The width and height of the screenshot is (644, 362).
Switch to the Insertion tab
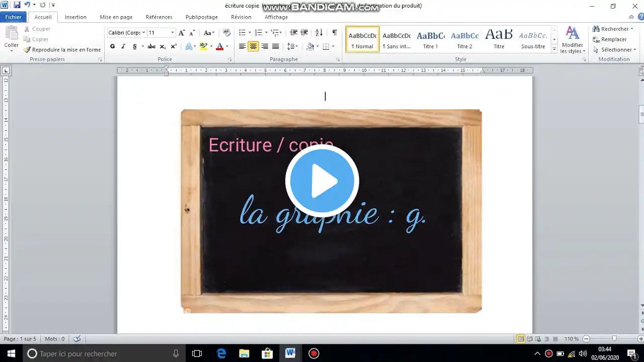tap(75, 17)
